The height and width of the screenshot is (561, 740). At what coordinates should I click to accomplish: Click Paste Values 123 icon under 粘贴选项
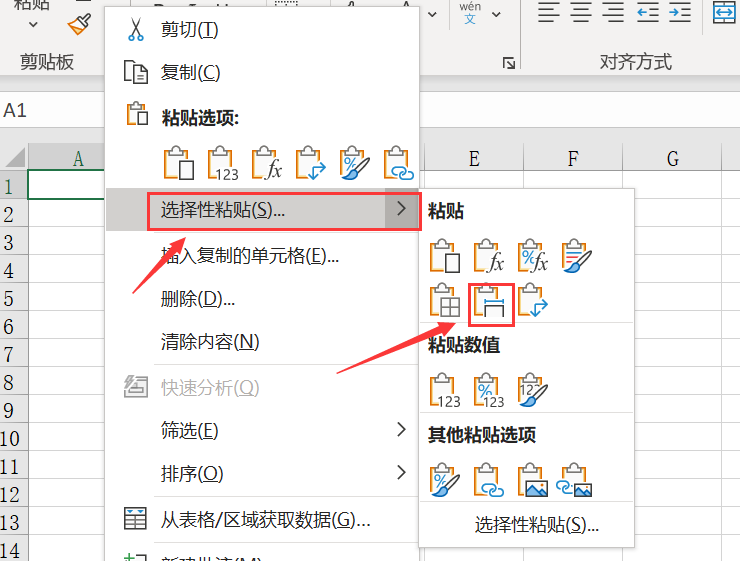tap(223, 163)
